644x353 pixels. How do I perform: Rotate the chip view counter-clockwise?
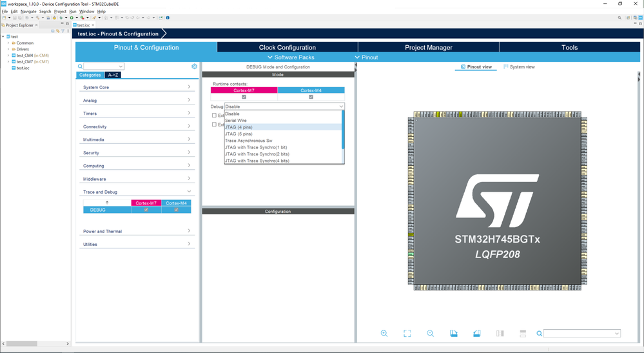point(477,333)
